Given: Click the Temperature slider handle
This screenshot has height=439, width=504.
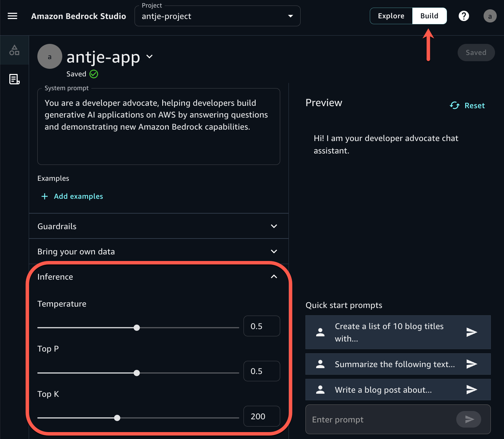Looking at the screenshot, I should tap(137, 328).
